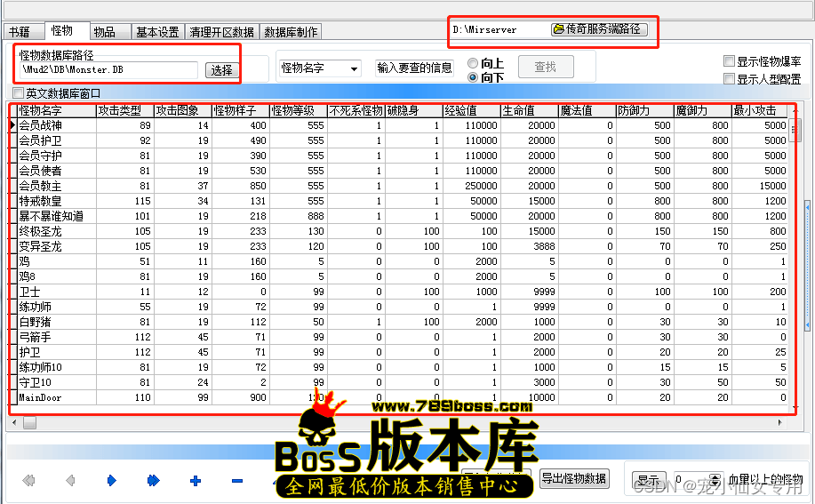Switch to the 物品 tab
Screen dimensions: 815x504
[104, 32]
